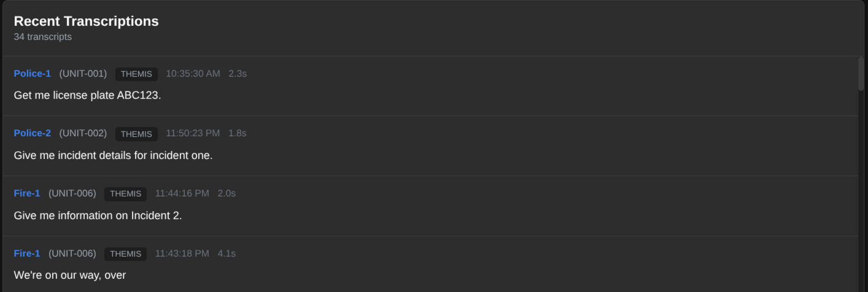Click the THEMIS tag before 11:43:18 PM
Viewport: 868px width, 292px height.
pos(125,254)
